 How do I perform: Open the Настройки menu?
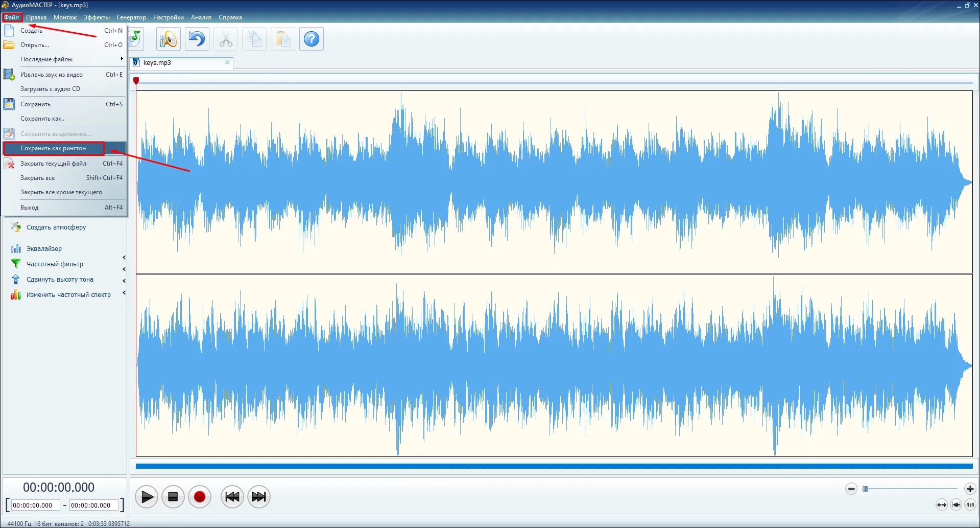[169, 17]
